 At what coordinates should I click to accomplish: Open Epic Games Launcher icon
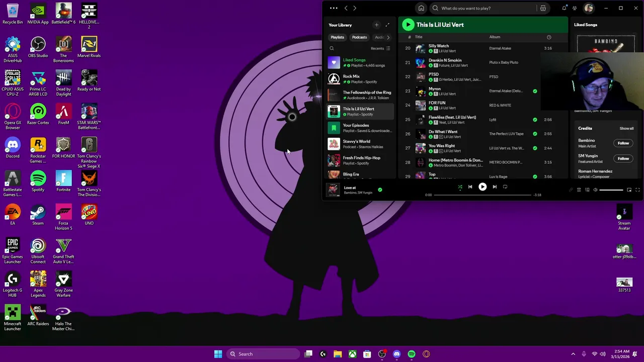[13, 251]
